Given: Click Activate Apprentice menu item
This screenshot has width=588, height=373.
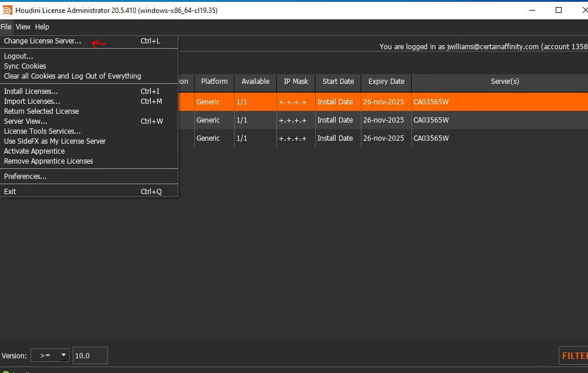Looking at the screenshot, I should [x=89, y=151].
